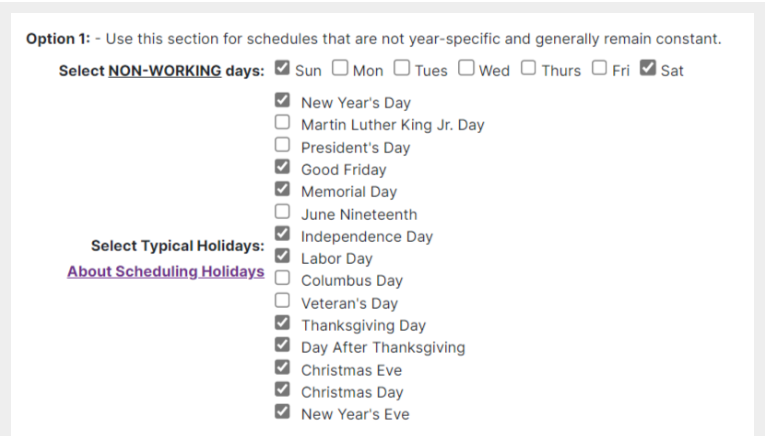Select the Fri checkbox
Viewport: 765px width, 436px height.
point(599,68)
